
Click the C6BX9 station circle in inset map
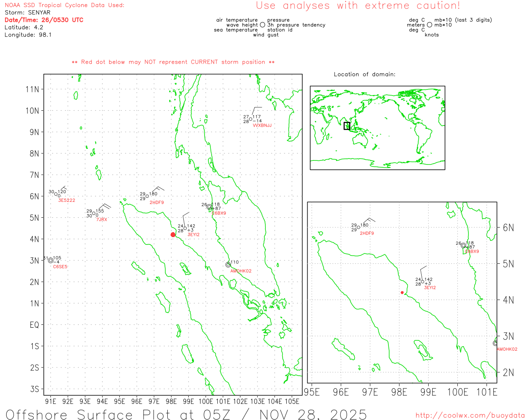pyautogui.click(x=463, y=245)
